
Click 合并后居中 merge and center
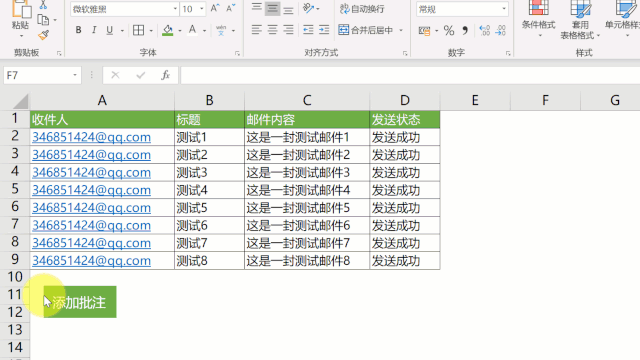tap(366, 30)
